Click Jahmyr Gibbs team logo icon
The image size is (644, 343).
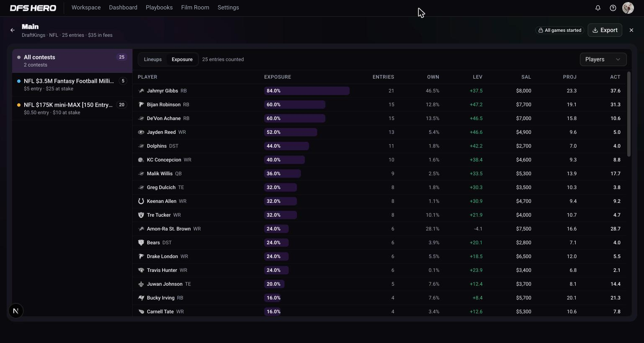[x=141, y=91]
